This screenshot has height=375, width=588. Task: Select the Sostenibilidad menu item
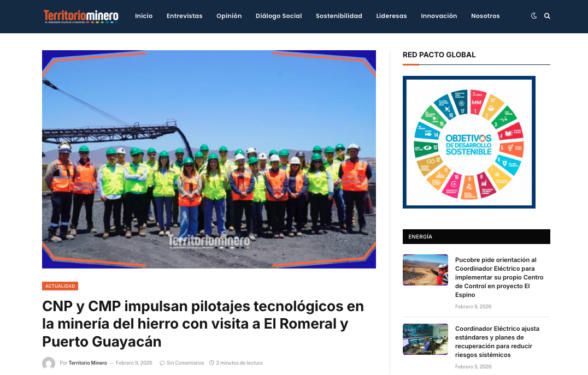pos(339,16)
